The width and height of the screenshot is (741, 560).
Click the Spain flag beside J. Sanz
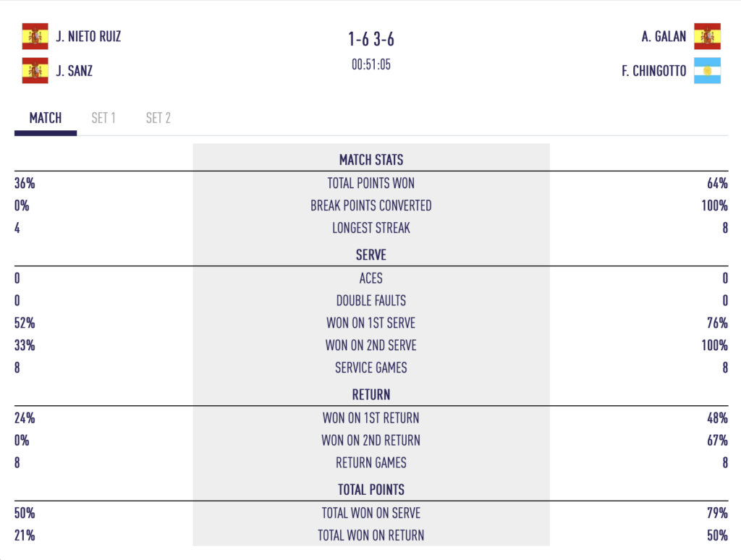coord(35,70)
